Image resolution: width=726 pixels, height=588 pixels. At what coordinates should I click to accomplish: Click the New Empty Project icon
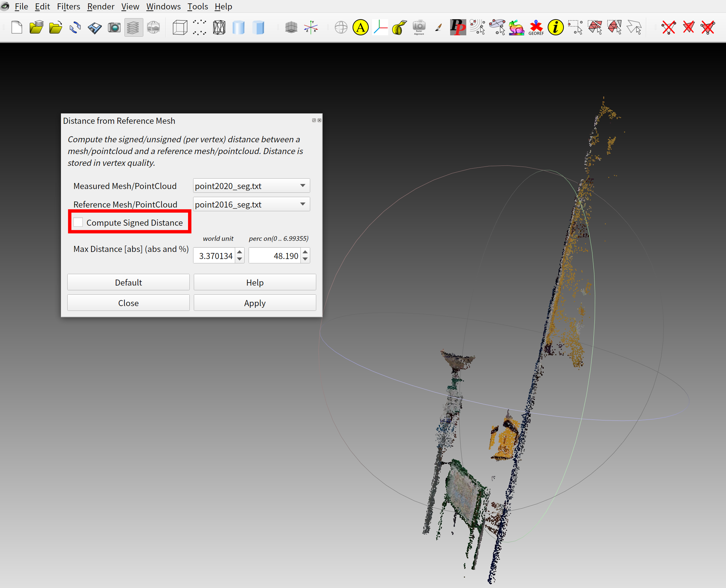[16, 28]
